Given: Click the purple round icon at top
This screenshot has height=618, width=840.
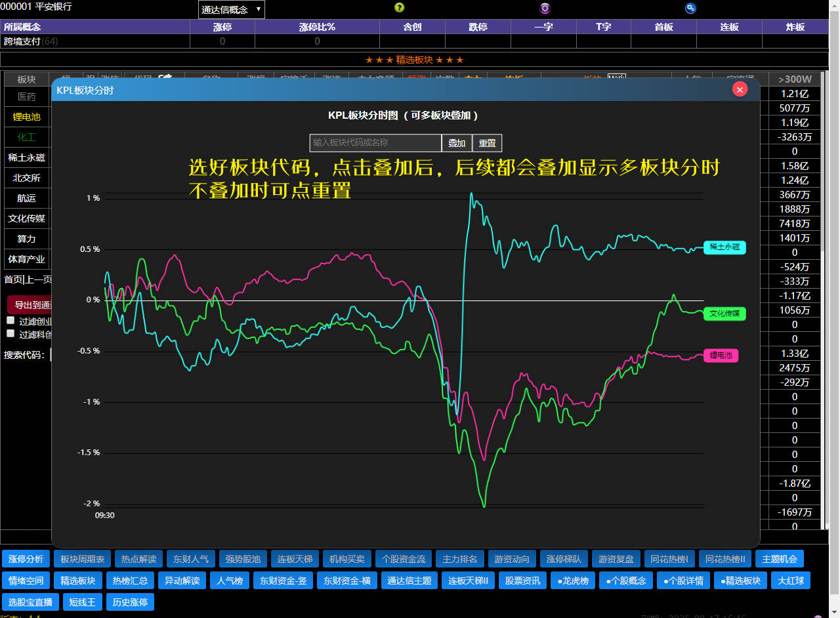Looking at the screenshot, I should point(545,8).
